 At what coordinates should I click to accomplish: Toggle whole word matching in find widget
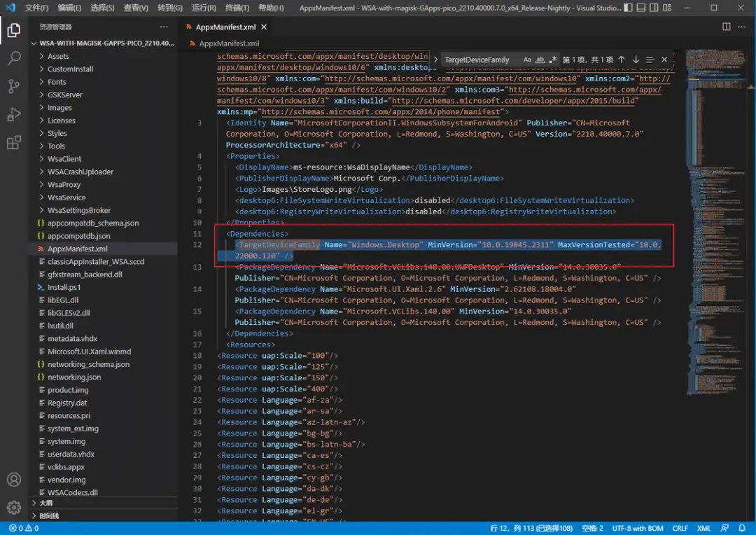[540, 60]
